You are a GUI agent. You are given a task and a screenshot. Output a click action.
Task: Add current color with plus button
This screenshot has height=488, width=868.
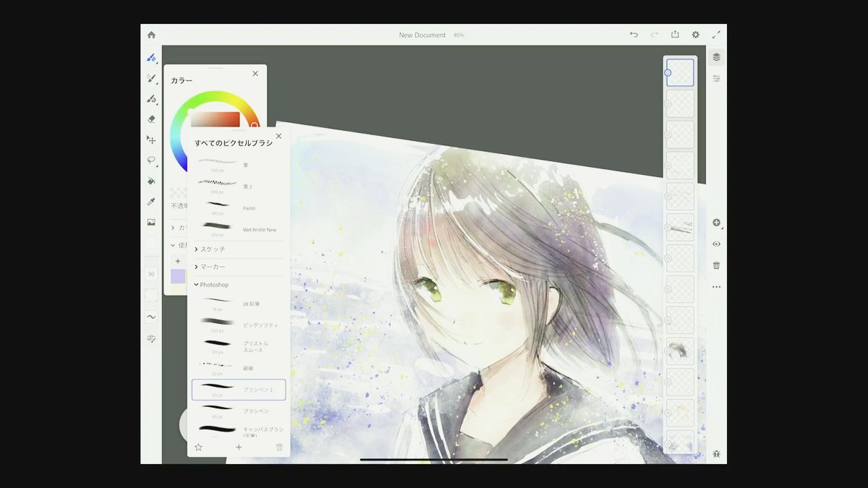point(178,261)
